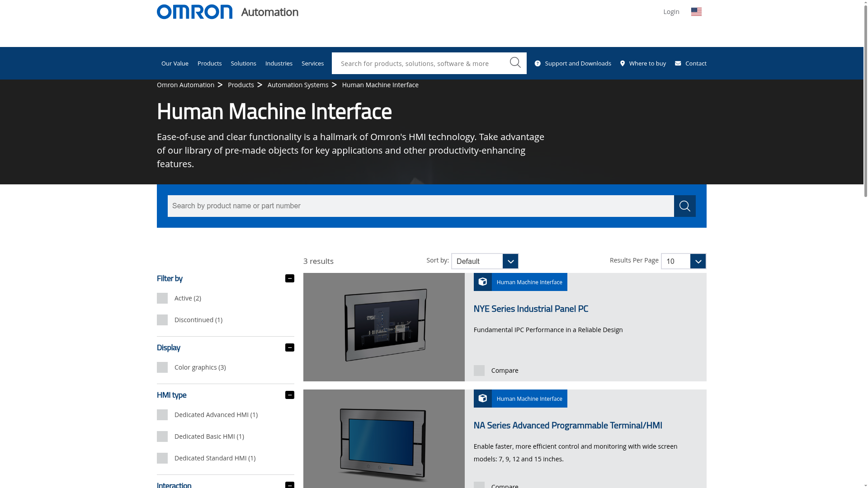Image resolution: width=868 pixels, height=488 pixels.
Task: Click the US flag language icon
Action: [696, 12]
